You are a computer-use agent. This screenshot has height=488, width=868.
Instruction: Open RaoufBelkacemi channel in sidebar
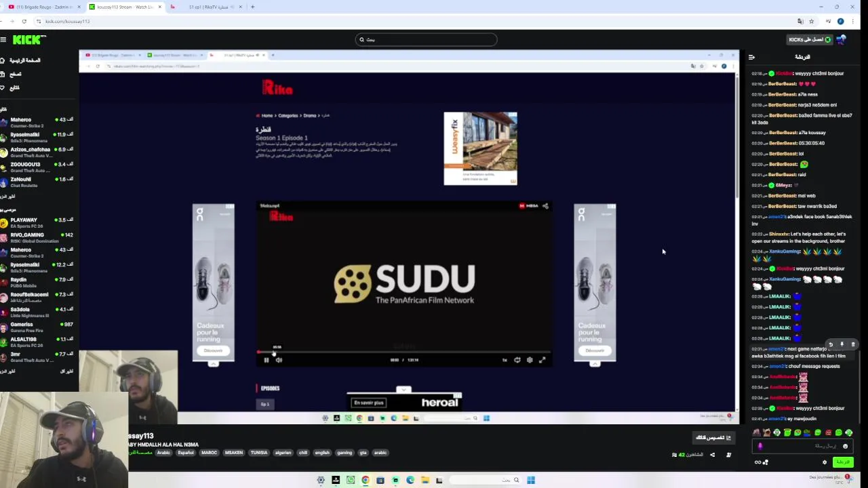point(37,297)
